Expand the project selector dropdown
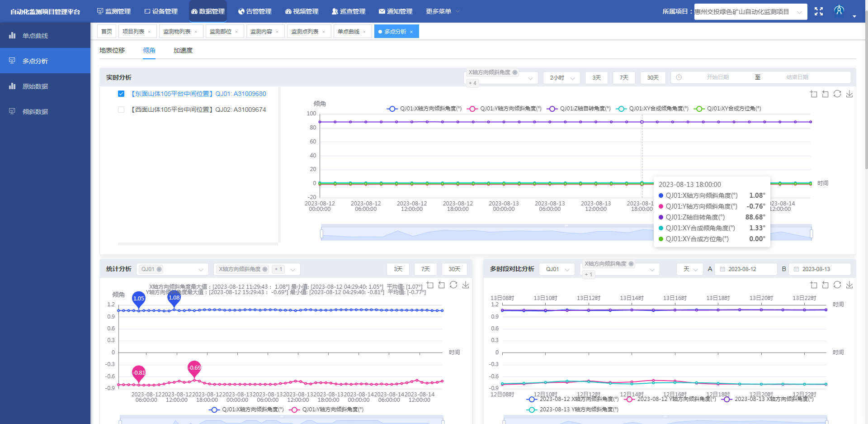This screenshot has height=424, width=868. coord(750,12)
